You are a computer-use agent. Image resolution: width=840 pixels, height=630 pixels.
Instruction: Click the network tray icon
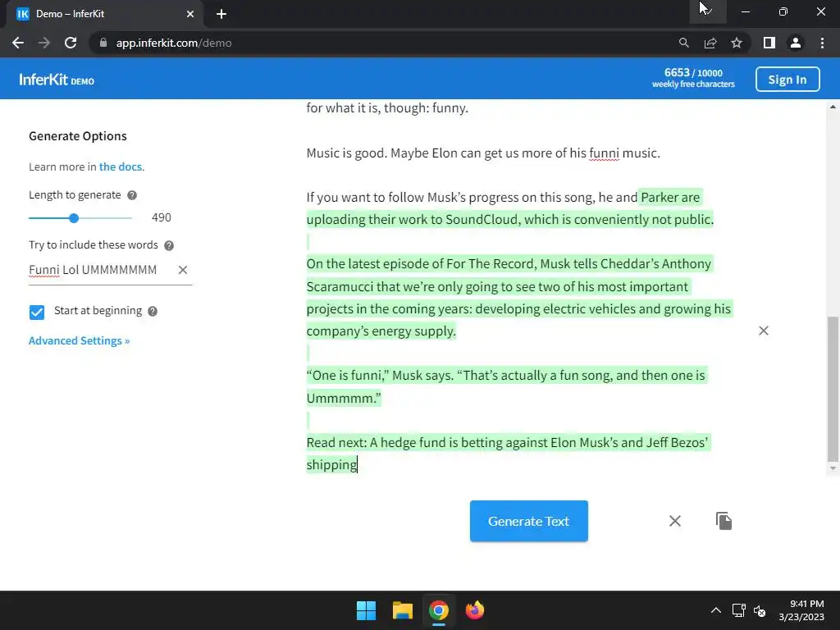739,610
